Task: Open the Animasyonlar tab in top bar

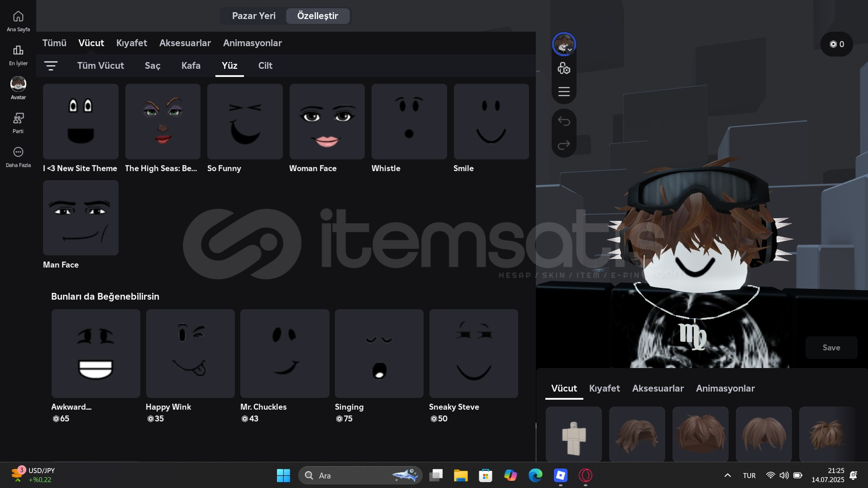Action: tap(253, 43)
